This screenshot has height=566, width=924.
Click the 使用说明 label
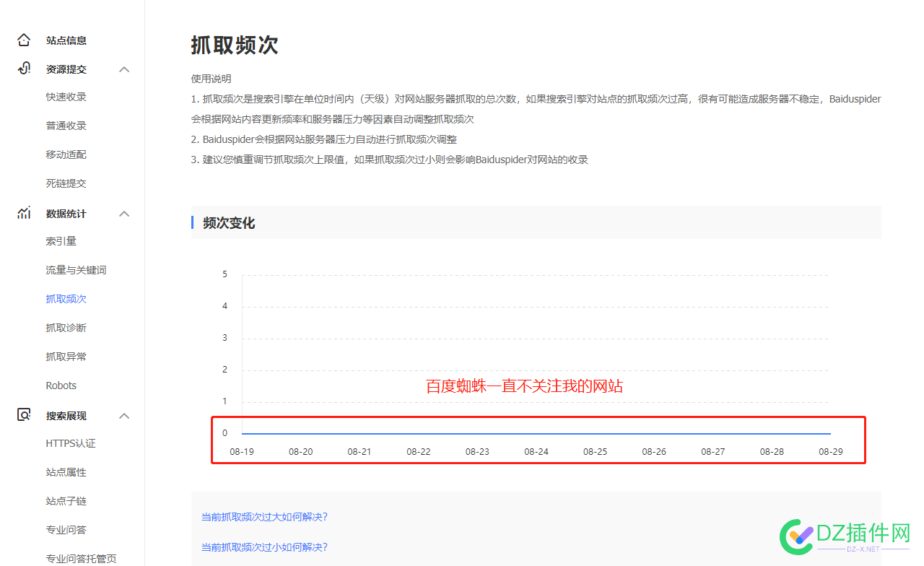click(x=212, y=79)
